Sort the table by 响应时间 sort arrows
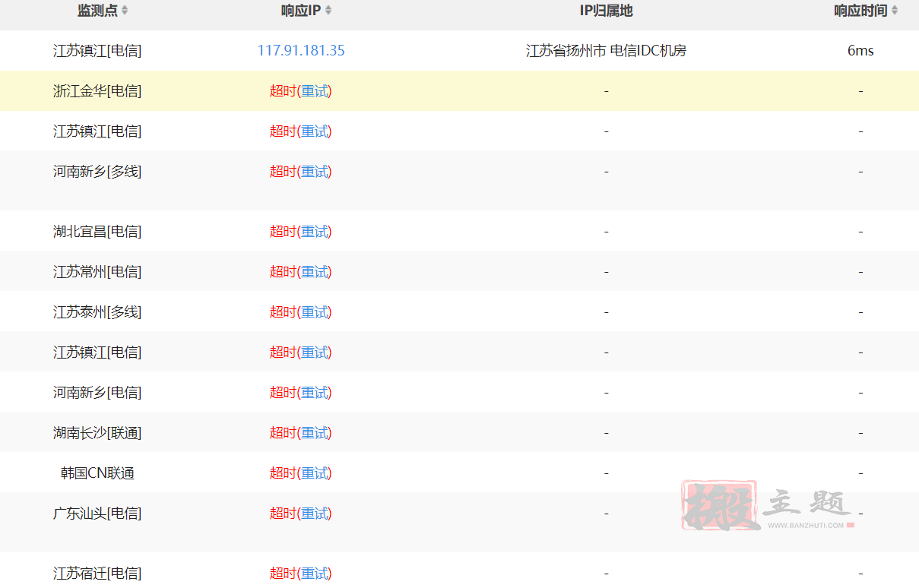The image size is (919, 588). click(x=894, y=11)
